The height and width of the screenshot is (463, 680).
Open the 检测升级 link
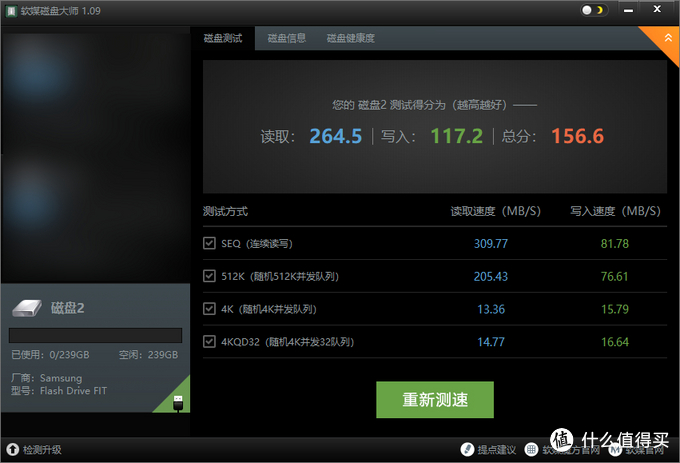(42, 450)
